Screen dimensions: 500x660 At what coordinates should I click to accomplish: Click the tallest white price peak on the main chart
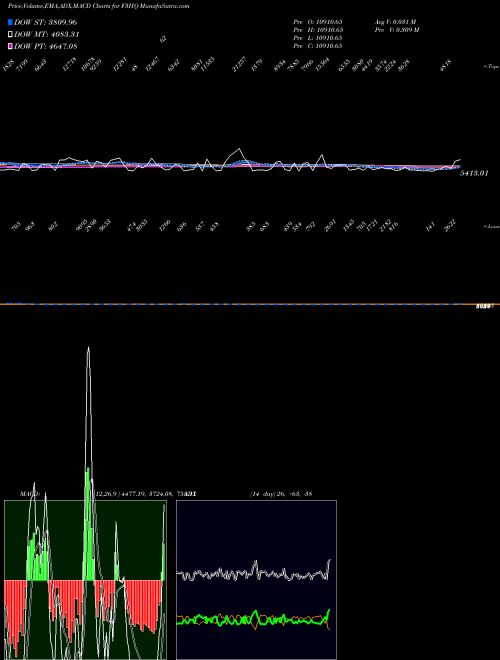click(x=239, y=149)
